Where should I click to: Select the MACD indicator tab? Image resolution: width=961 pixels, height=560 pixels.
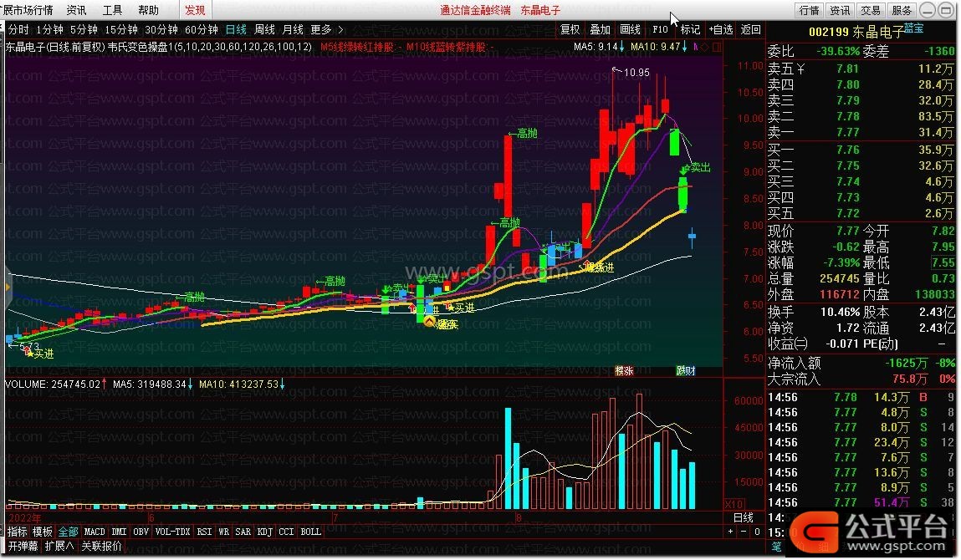click(95, 532)
